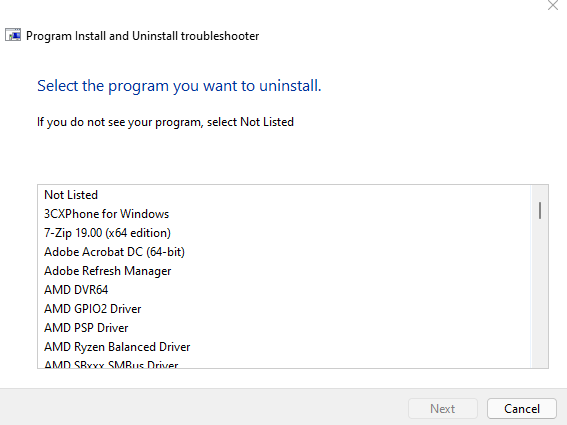The image size is (567, 425).
Task: Click the Program Install and Uninstall troubleshooter title
Action: 142,36
